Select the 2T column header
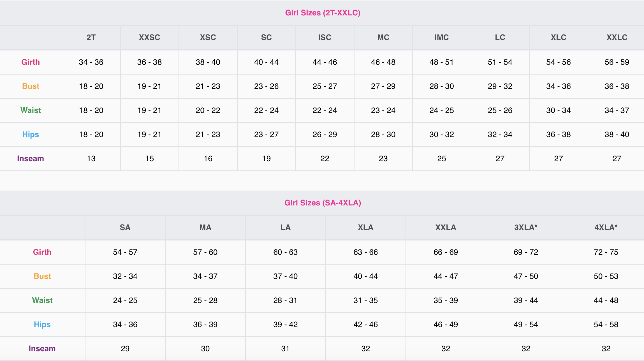Image resolution: width=644 pixels, height=361 pixels. click(91, 38)
